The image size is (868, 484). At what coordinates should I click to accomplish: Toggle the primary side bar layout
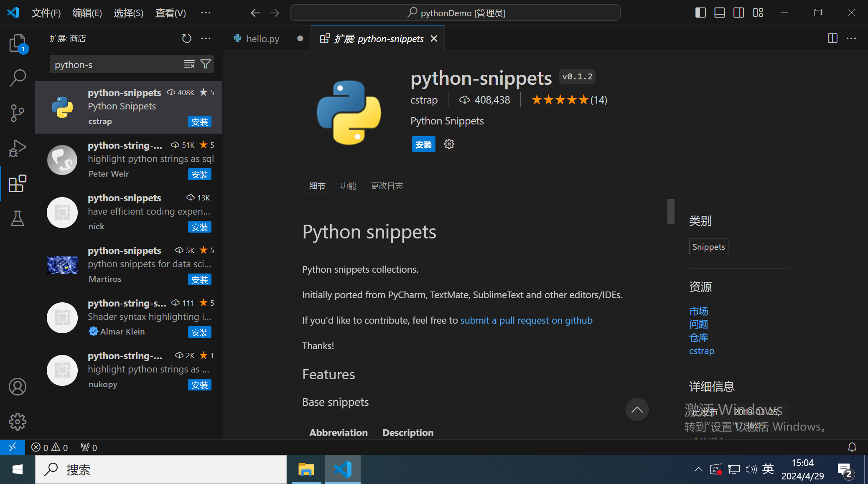coord(700,13)
